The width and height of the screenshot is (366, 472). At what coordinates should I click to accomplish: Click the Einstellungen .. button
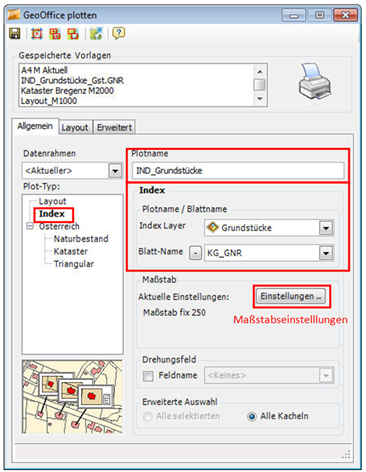point(291,296)
